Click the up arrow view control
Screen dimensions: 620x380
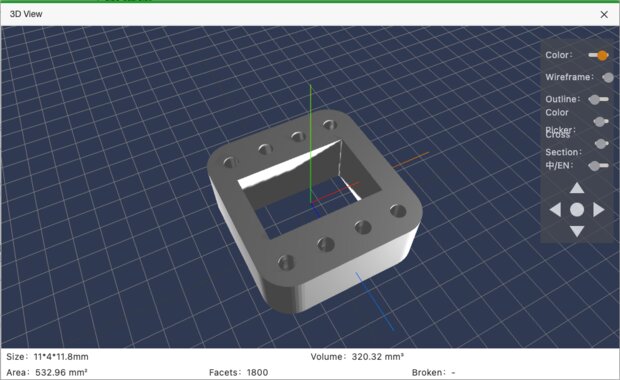(x=577, y=188)
